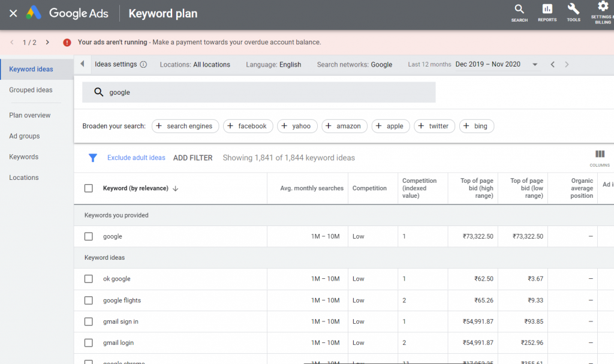Tick checkbox for 'gmail login' row
This screenshot has width=614, height=364.
tap(89, 343)
